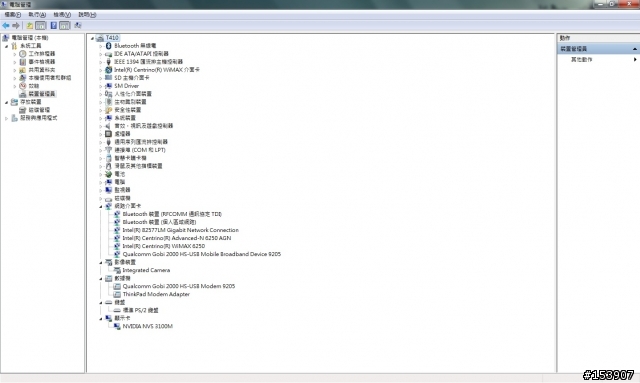
Task: Select Bluetooth 裝置 (個人區域網路)
Action: (x=159, y=222)
